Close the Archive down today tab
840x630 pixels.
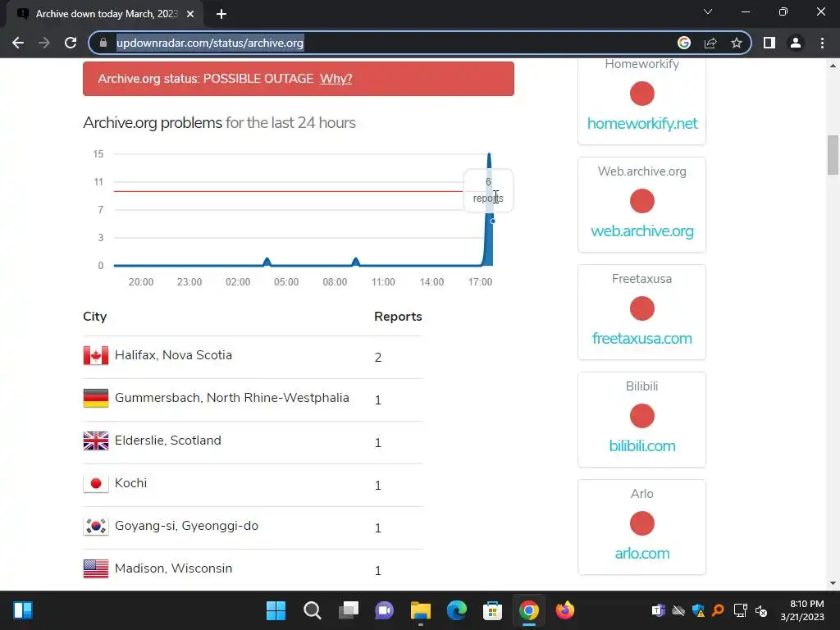tap(190, 14)
